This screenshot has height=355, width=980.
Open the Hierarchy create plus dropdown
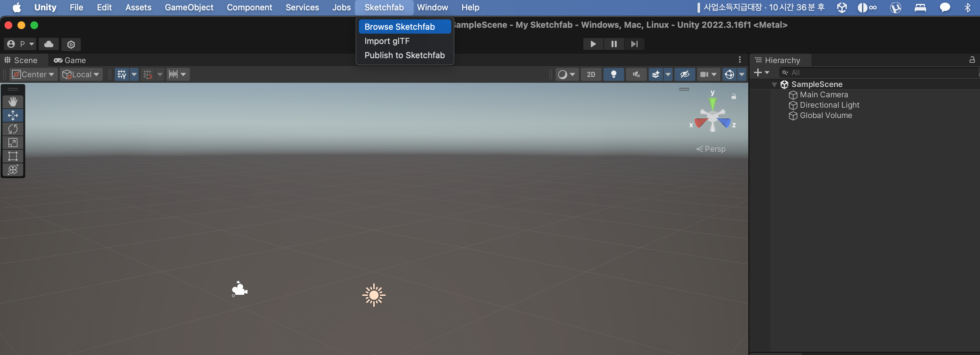click(x=761, y=72)
